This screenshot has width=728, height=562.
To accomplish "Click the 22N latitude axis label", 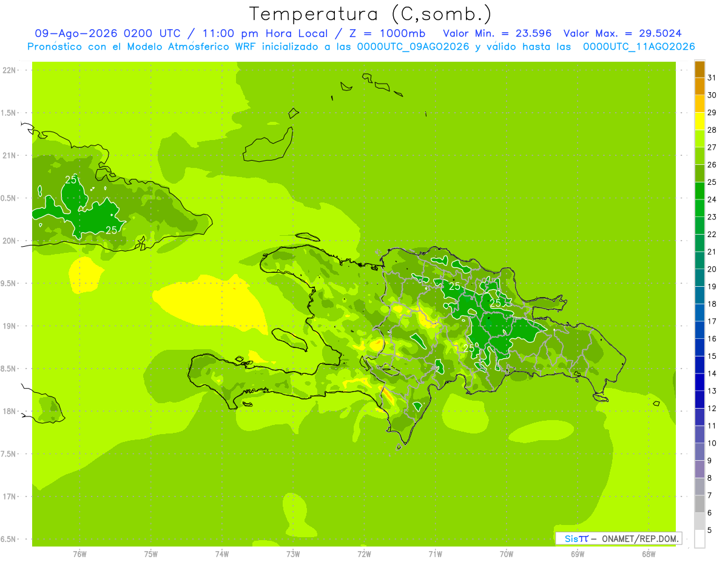I will pyautogui.click(x=8, y=70).
